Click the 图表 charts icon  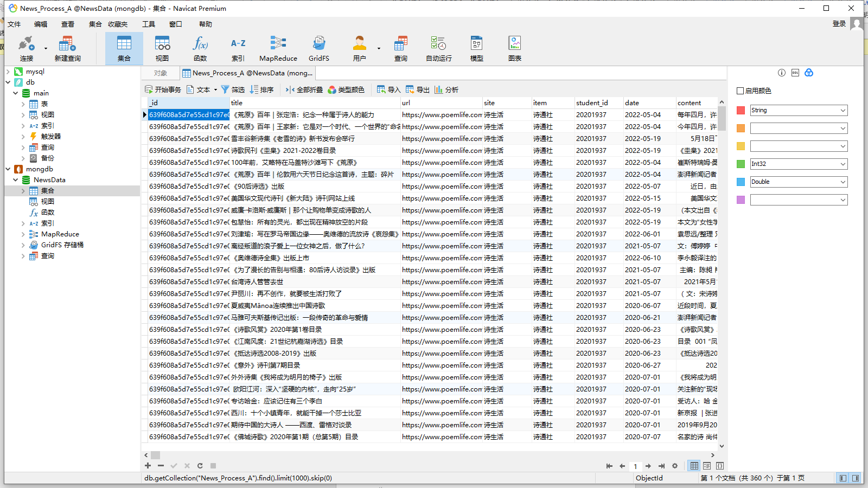(x=515, y=49)
